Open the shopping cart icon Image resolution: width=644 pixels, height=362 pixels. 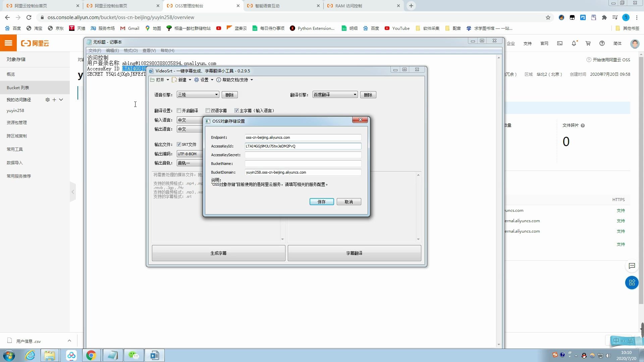(x=588, y=43)
